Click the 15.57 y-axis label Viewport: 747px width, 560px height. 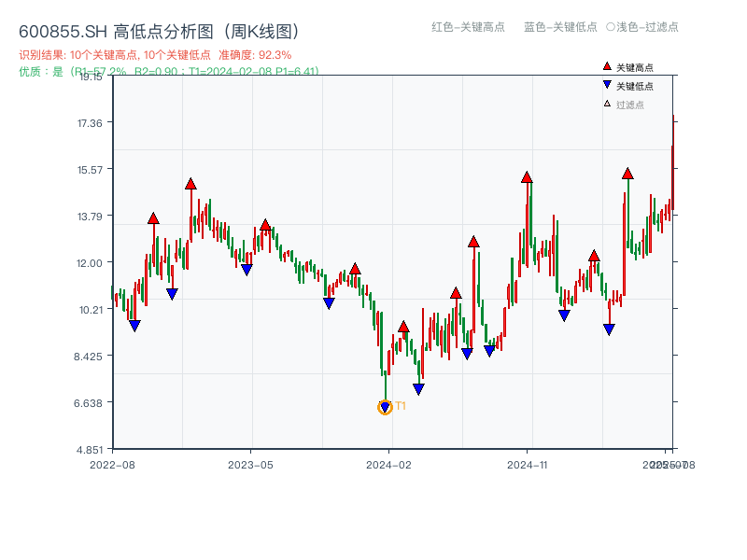coord(90,170)
